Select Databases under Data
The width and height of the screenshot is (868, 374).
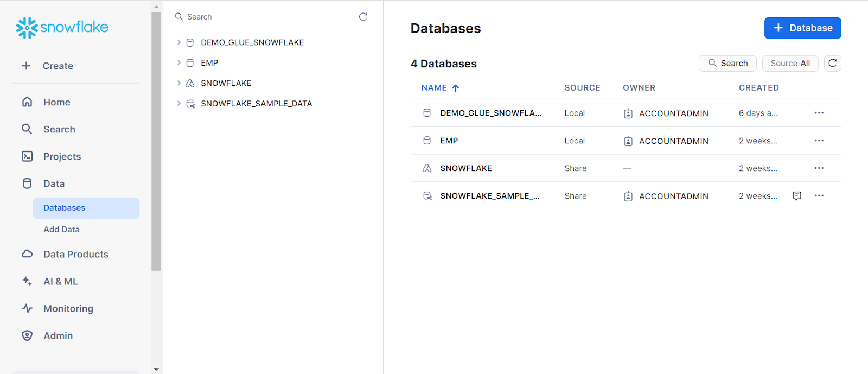86,208
